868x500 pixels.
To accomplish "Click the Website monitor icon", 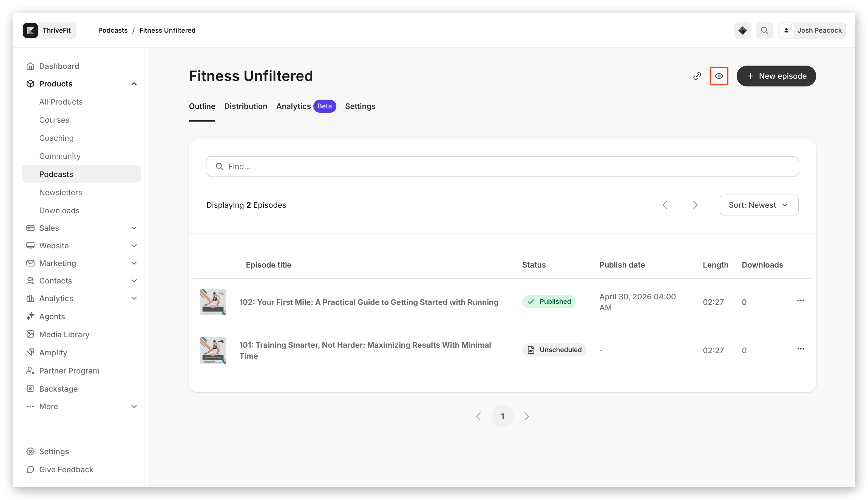I will (x=30, y=246).
